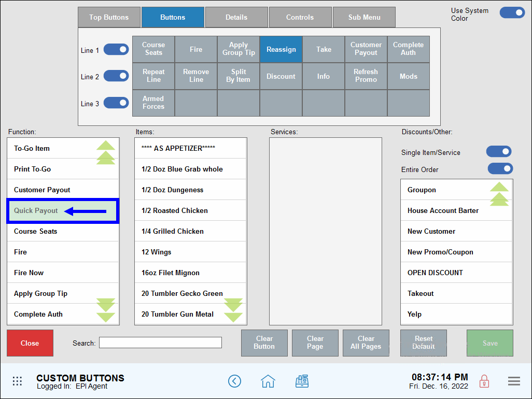
Task: Click the back chevron navigation icon
Action: pos(234,381)
